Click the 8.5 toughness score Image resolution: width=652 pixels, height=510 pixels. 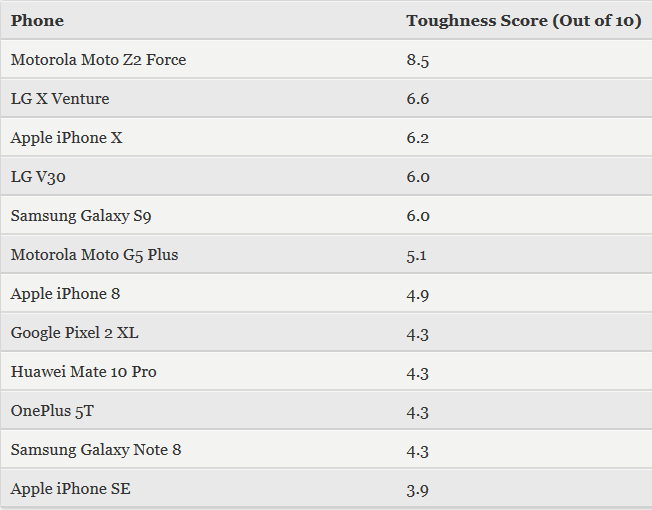point(418,60)
